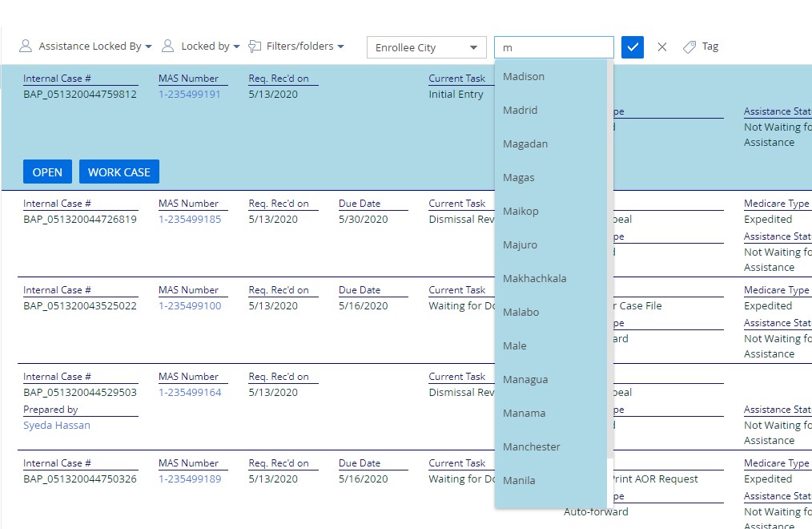Click the suggestion list scrollbar
This screenshot has width=812, height=529.
610,259
